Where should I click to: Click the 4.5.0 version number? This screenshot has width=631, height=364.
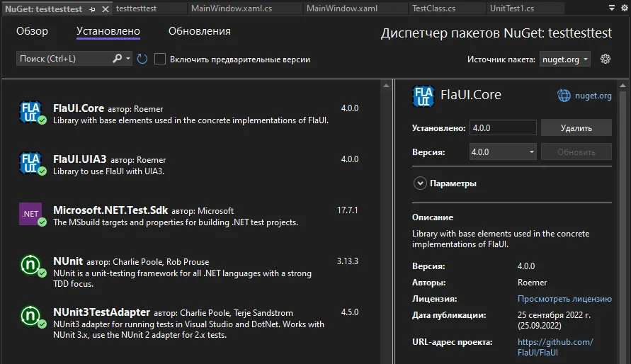tap(350, 312)
